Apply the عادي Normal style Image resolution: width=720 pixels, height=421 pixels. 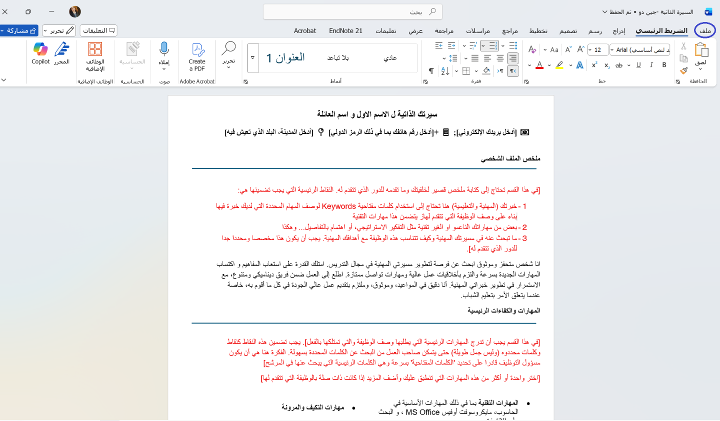point(390,58)
